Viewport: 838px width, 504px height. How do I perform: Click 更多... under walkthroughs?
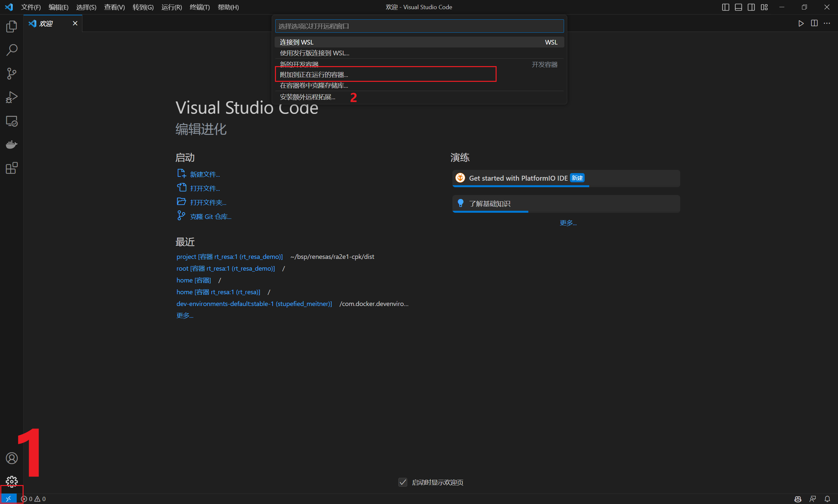568,223
